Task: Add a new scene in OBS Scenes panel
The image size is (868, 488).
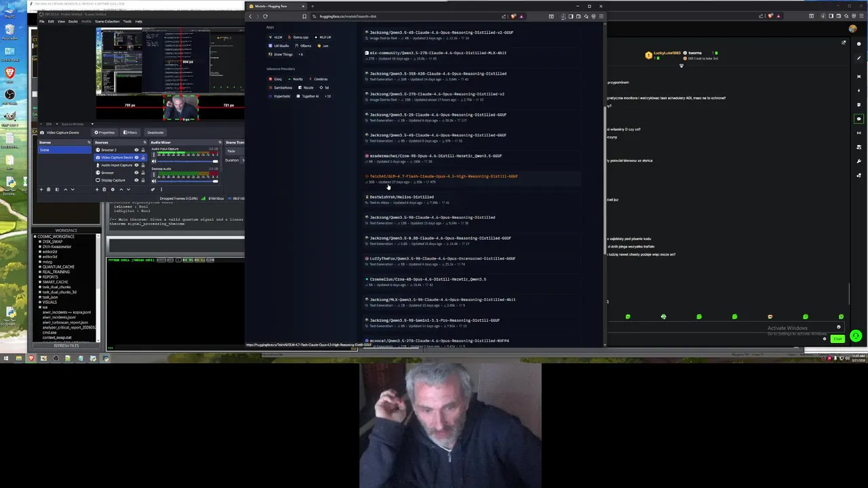Action: point(41,189)
